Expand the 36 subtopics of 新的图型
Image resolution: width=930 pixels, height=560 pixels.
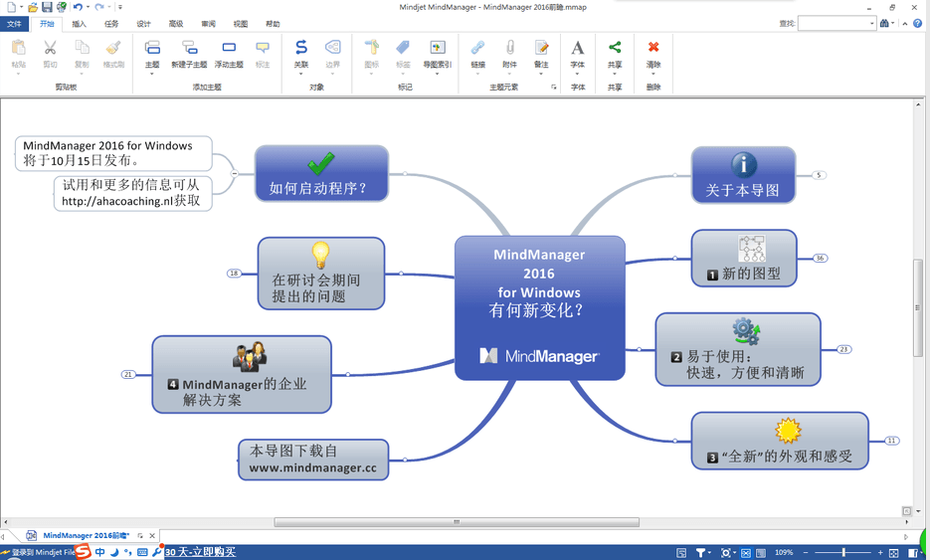coord(820,258)
